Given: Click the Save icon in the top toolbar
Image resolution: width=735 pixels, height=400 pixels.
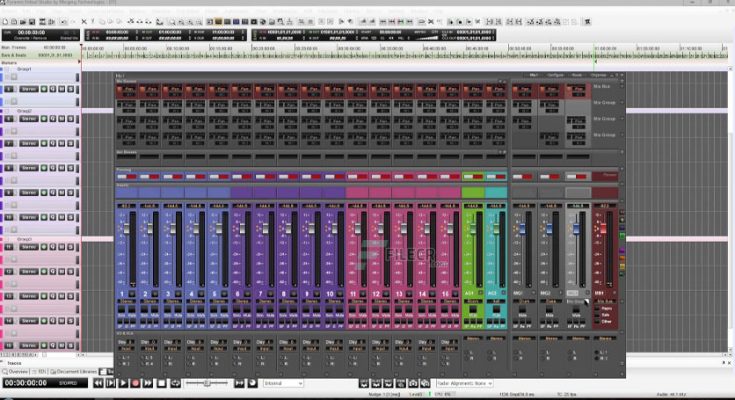Looking at the screenshot, I should [30, 21].
